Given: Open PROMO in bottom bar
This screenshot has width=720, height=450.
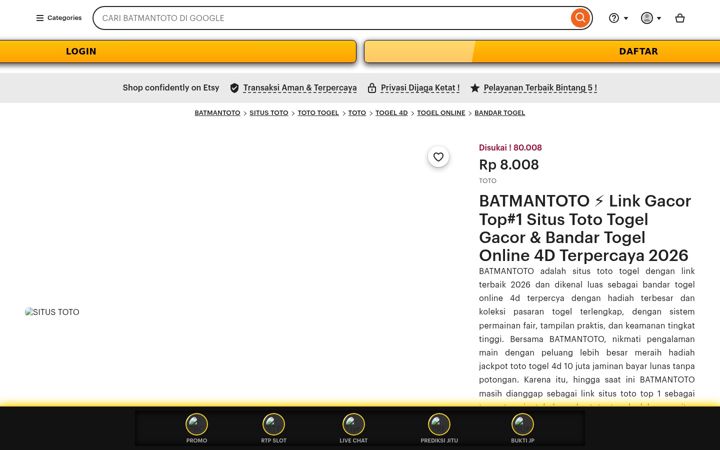Looking at the screenshot, I should 197,428.
